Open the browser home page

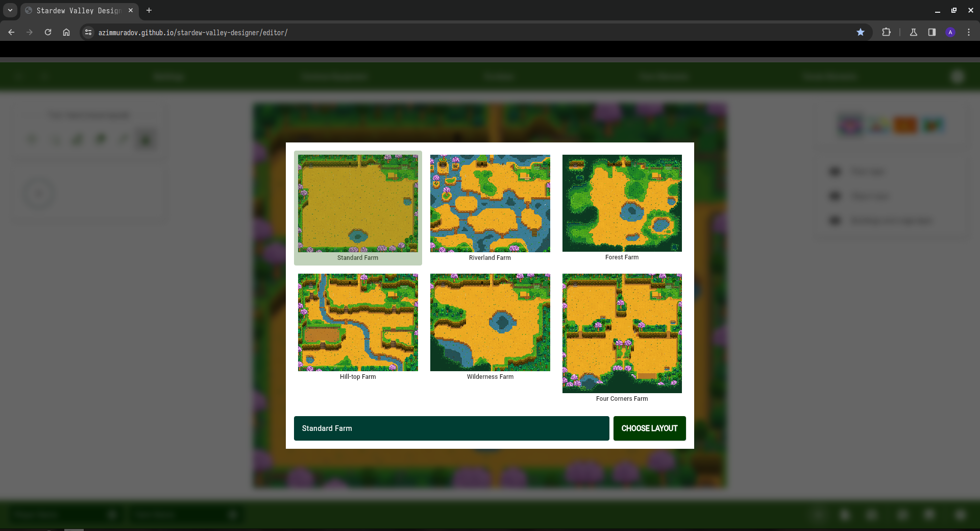click(66, 32)
